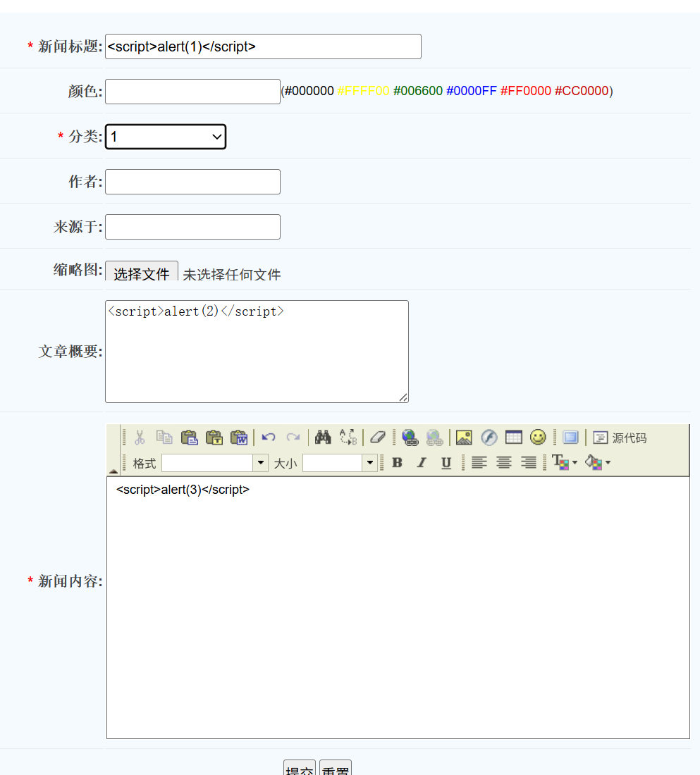Image resolution: width=700 pixels, height=775 pixels.
Task: Click the 提交 submit button
Action: (300, 768)
